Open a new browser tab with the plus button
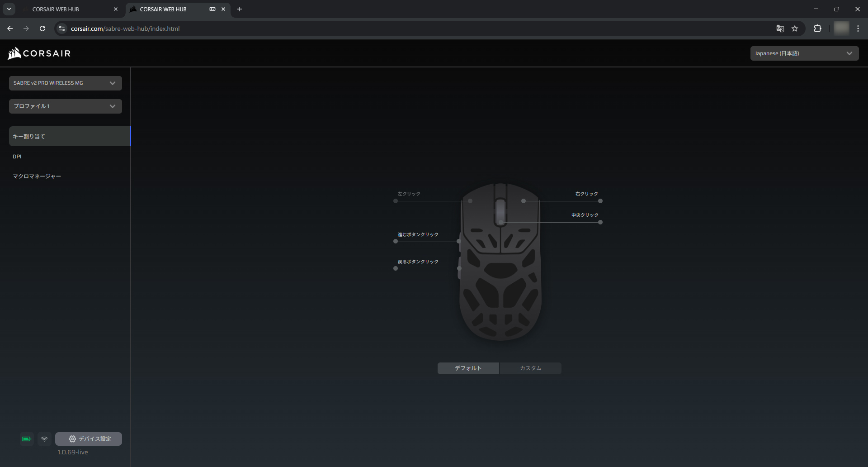The image size is (868, 467). [x=240, y=9]
